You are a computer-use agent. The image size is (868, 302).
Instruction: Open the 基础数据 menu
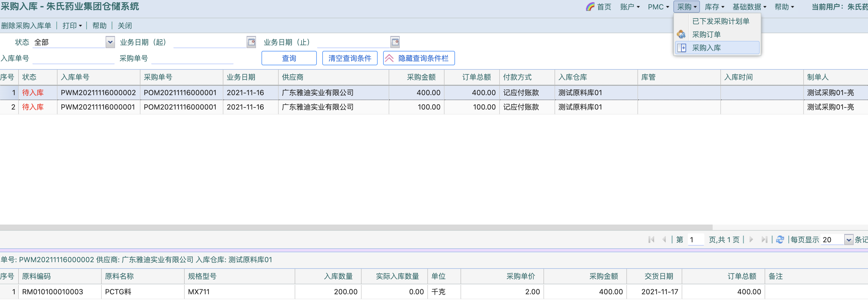click(749, 7)
